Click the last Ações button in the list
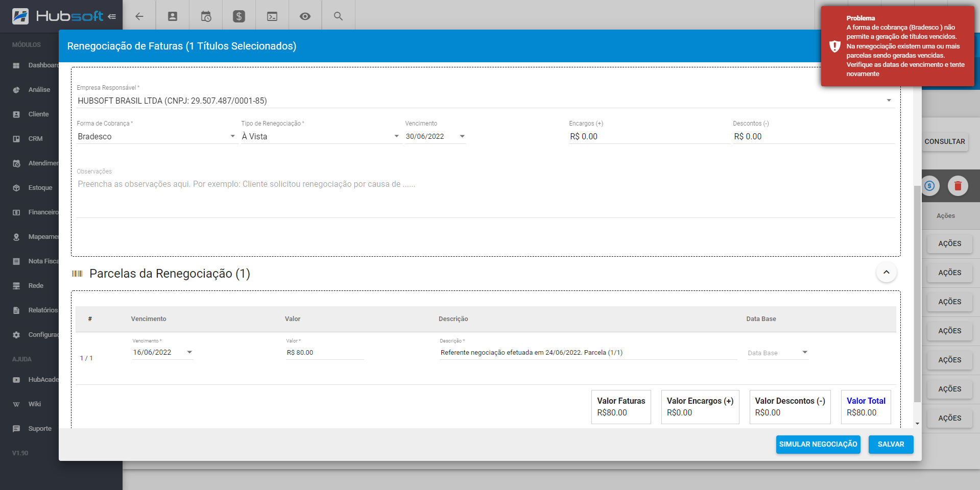This screenshot has width=980, height=490. pos(950,418)
